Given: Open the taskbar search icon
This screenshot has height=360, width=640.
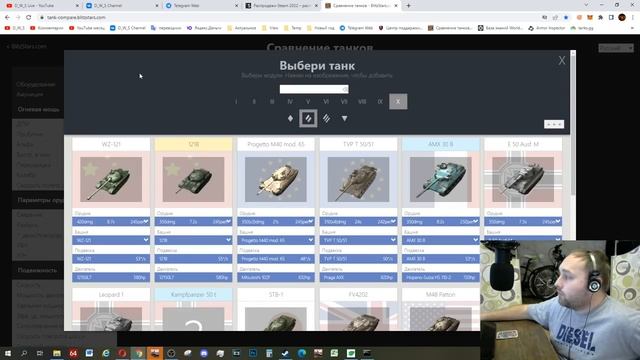Looking at the screenshot, I should 24,353.
